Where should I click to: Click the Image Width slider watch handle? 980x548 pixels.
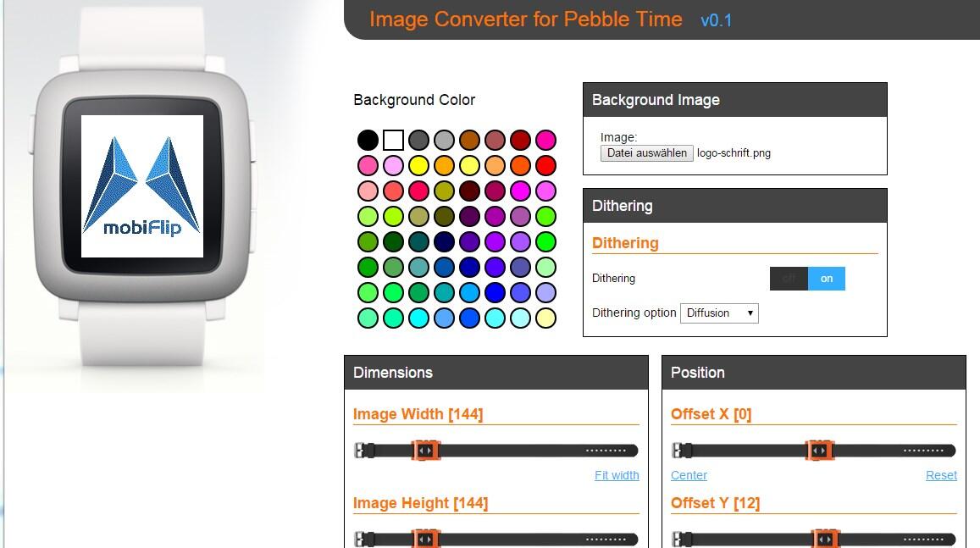[x=425, y=450]
